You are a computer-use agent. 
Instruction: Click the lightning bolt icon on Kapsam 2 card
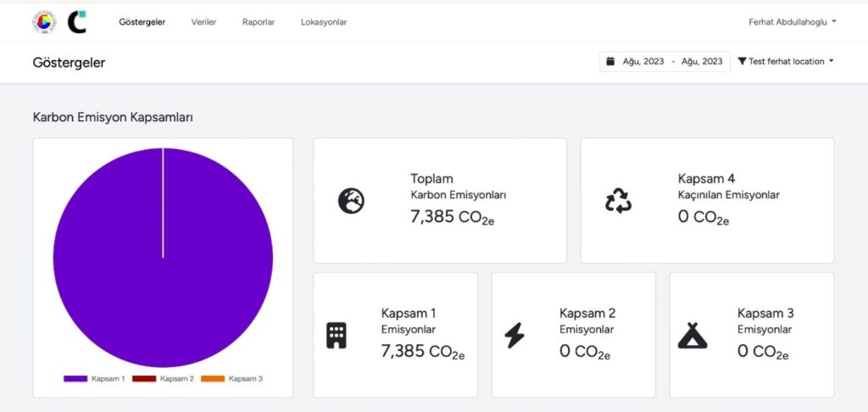point(515,335)
